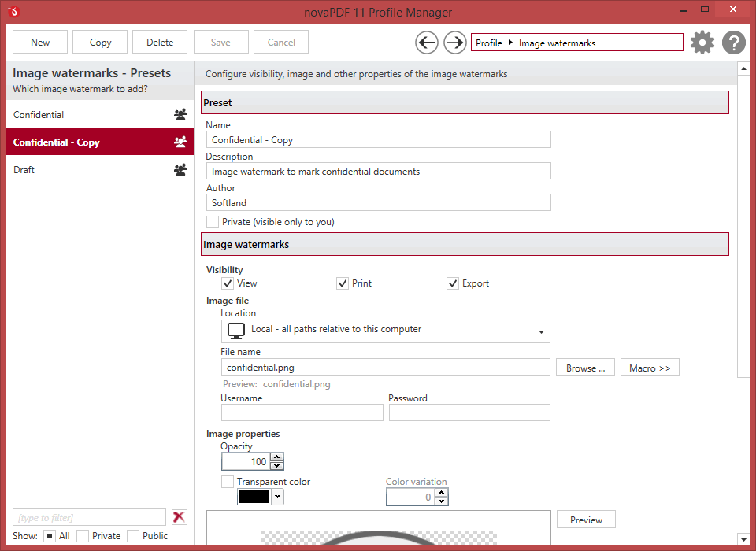Go back with the left arrow button
The width and height of the screenshot is (756, 551).
pyautogui.click(x=427, y=43)
